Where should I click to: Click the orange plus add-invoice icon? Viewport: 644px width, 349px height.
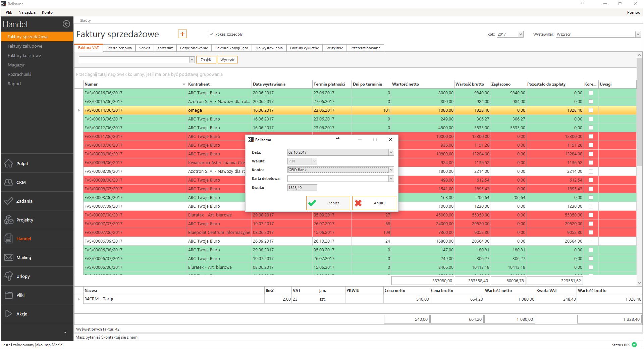click(x=182, y=34)
